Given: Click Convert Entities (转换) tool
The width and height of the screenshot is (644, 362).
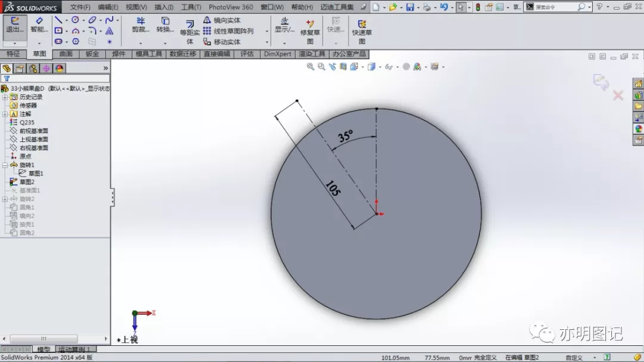Looking at the screenshot, I should [165, 26].
